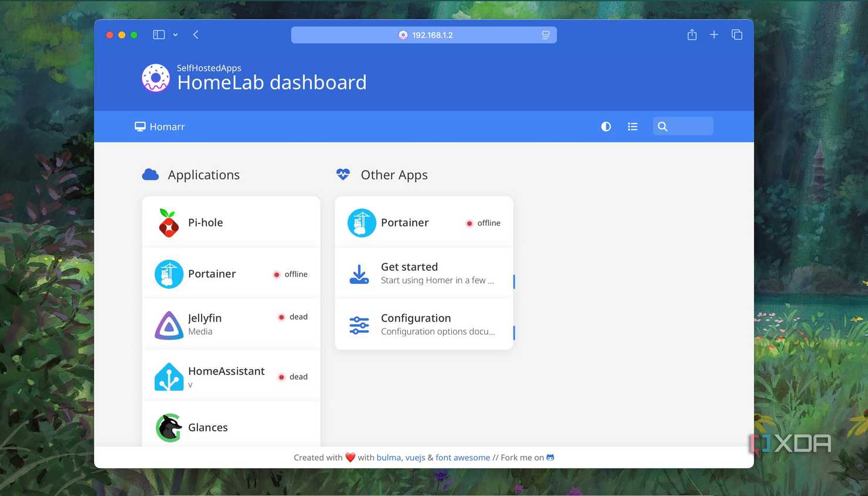The width and height of the screenshot is (868, 496).
Task: Open the Jellyfin Media card
Action: click(231, 324)
